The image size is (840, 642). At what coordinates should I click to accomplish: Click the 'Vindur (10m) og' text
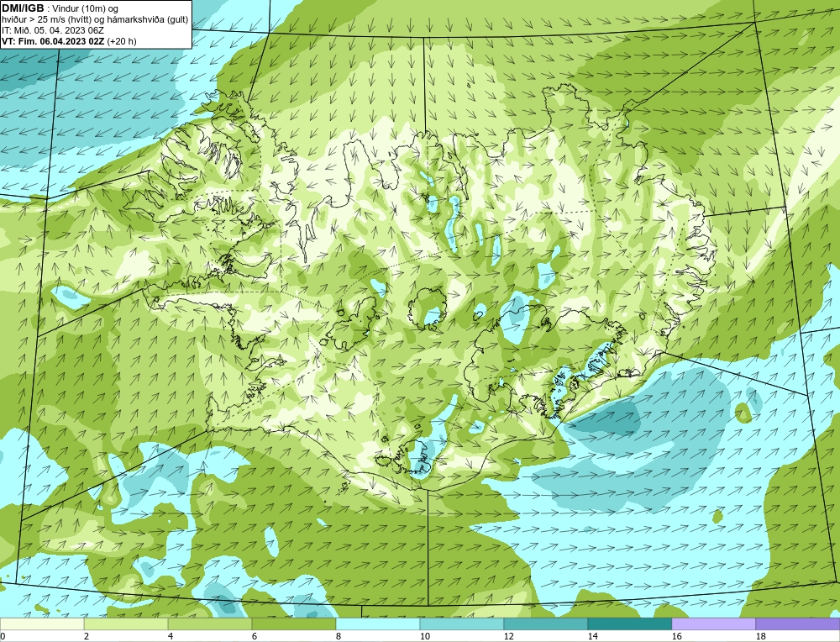(87, 8)
